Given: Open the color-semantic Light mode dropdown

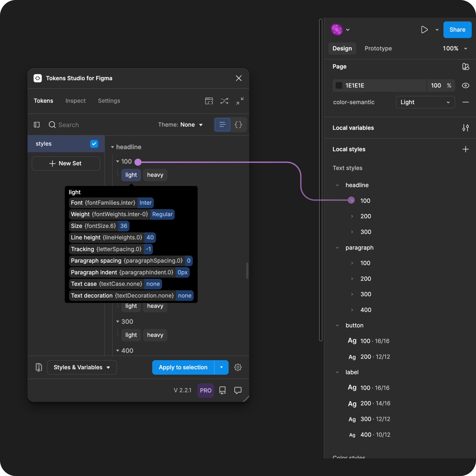Looking at the screenshot, I should (425, 102).
